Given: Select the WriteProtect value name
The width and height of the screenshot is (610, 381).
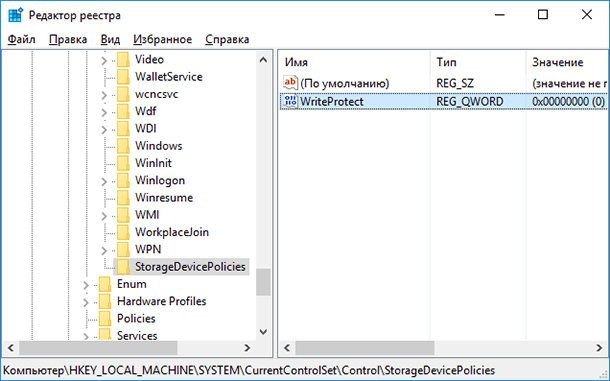Looking at the screenshot, I should click(x=331, y=102).
